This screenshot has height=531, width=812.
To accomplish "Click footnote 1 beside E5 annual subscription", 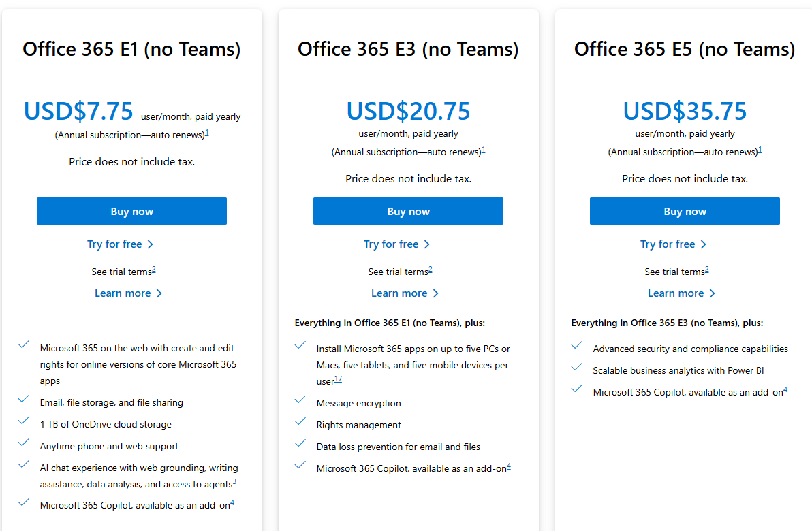I will click(760, 150).
